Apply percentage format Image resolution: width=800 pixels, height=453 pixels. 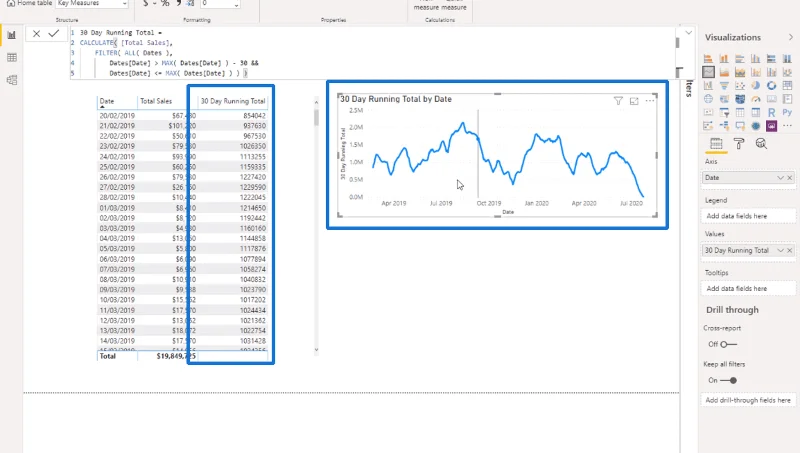point(165,4)
